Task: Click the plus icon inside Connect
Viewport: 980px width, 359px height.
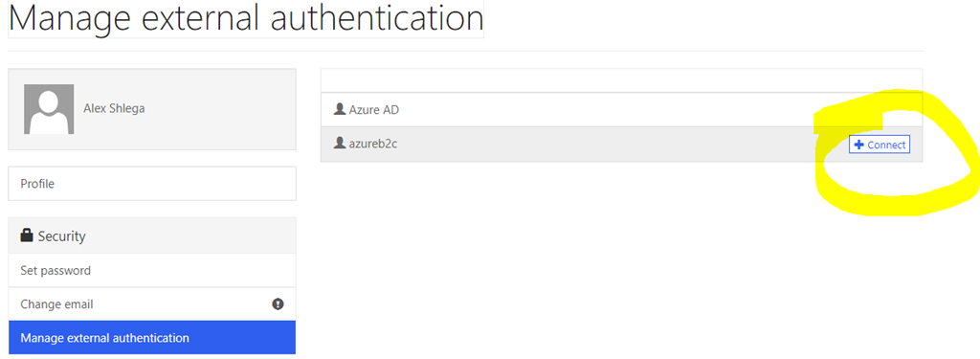Action: 858,146
